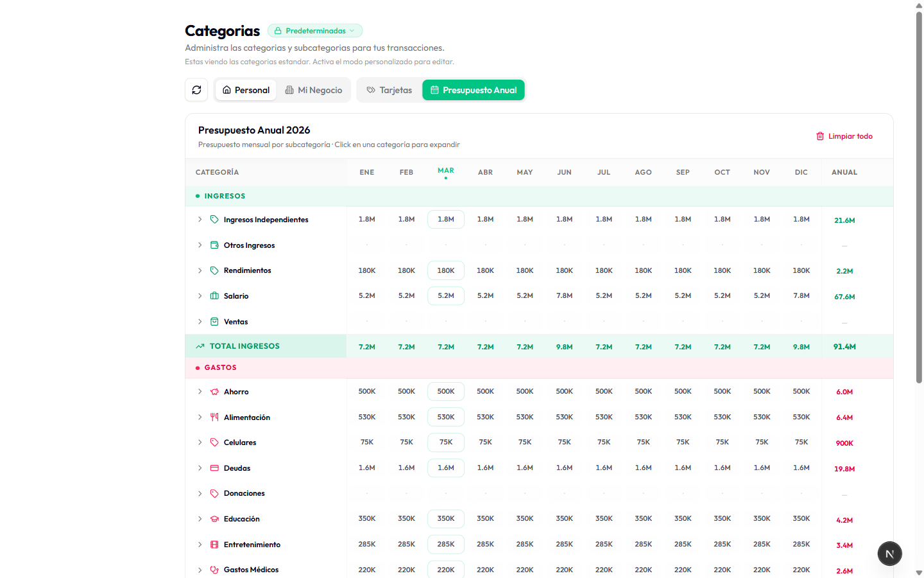Toggle the Predeterminadas mode badge
This screenshot has width=924, height=578.
click(315, 30)
